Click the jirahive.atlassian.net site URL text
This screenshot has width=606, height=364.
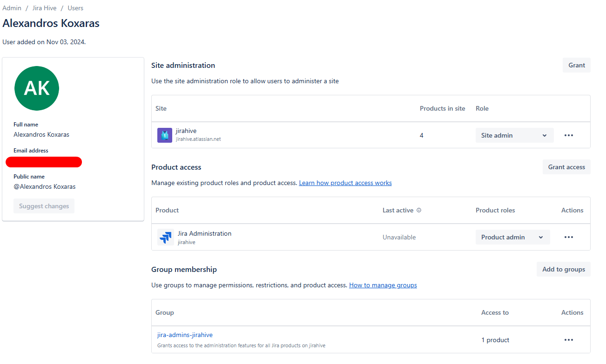pyautogui.click(x=198, y=139)
